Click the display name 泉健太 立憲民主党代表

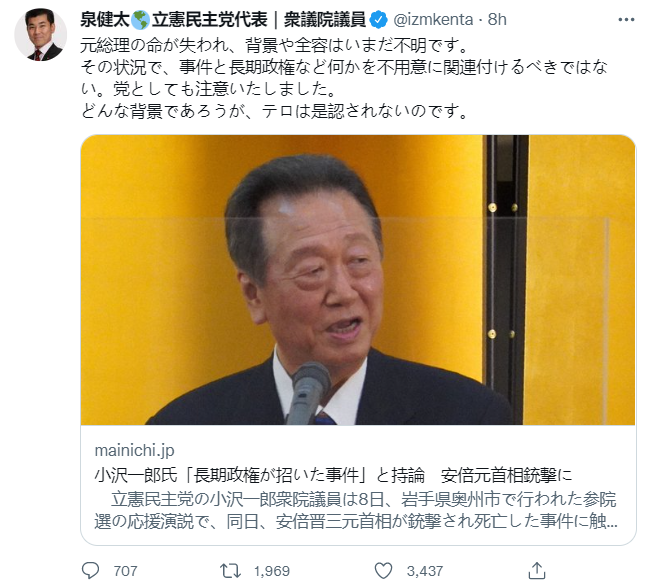223,20
